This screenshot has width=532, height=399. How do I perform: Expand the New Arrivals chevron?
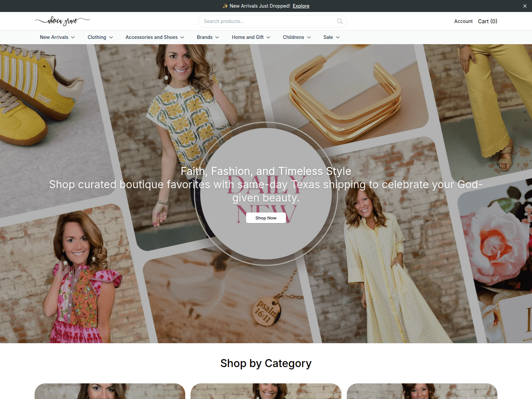[73, 37]
